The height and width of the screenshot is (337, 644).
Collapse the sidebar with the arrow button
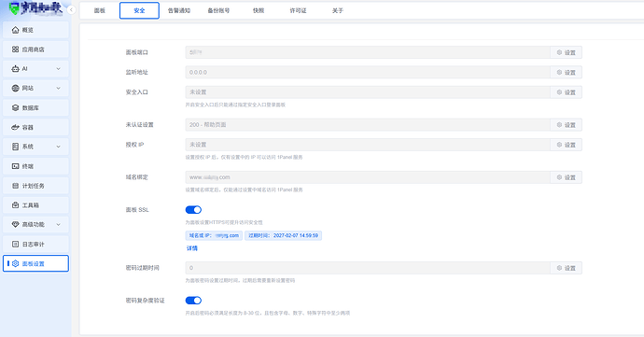(x=72, y=10)
